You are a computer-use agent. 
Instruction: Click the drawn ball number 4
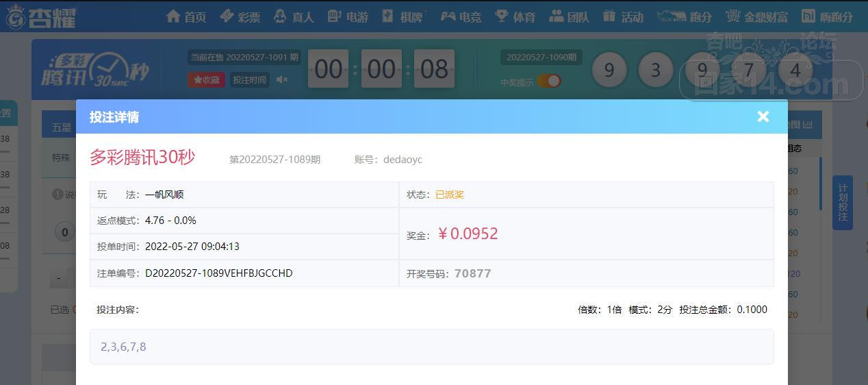click(795, 70)
